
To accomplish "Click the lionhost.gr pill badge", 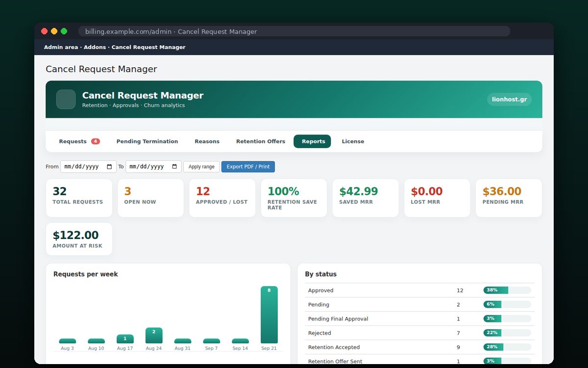I will pos(510,100).
